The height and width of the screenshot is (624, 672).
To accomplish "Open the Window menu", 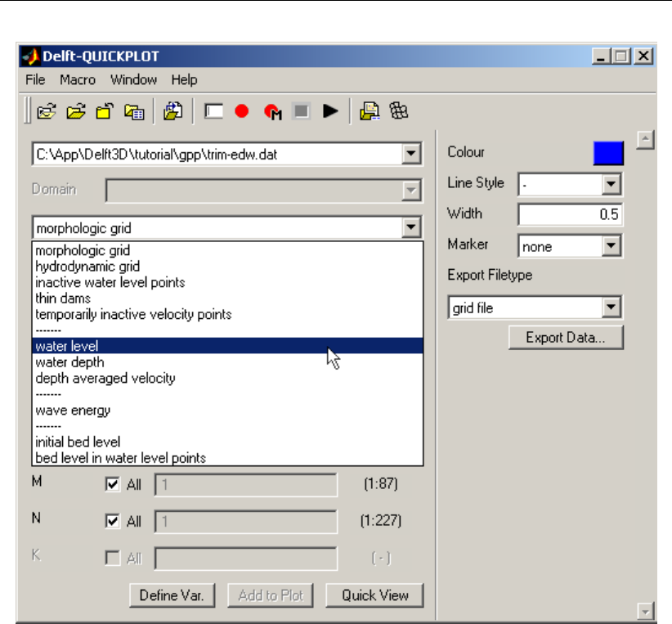I will (x=134, y=80).
